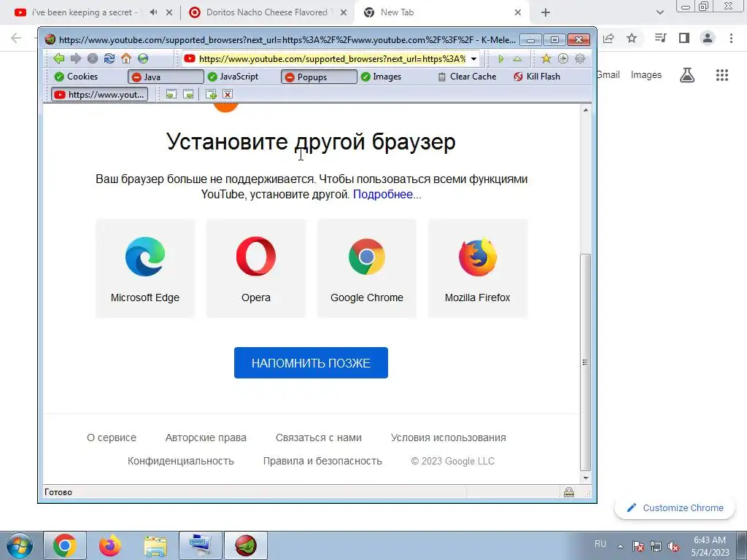
Task: Toggle Images loading
Action: (381, 77)
